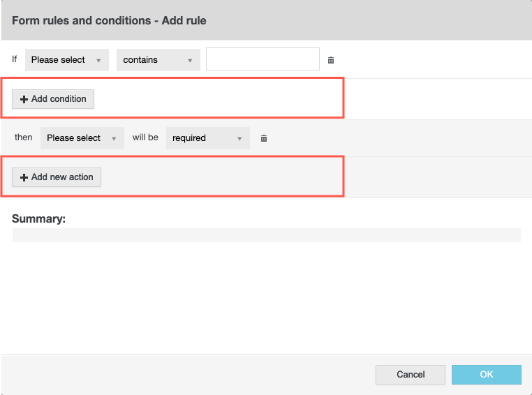
Task: Cancel the Add rule dialog
Action: pos(411,375)
